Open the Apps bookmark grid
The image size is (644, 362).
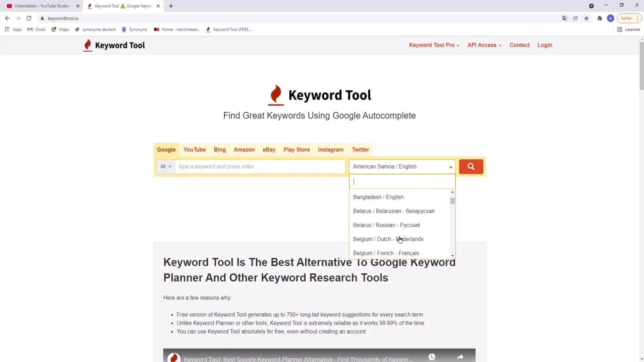point(13,29)
